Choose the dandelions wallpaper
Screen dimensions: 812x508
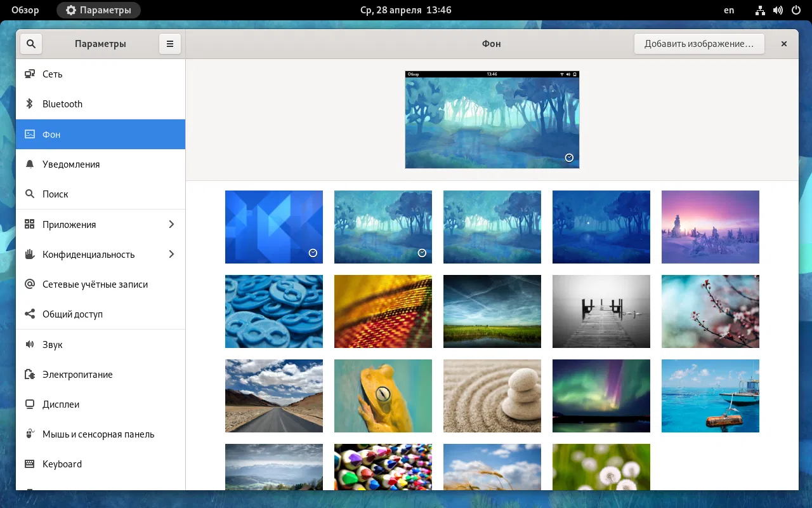[601, 467]
